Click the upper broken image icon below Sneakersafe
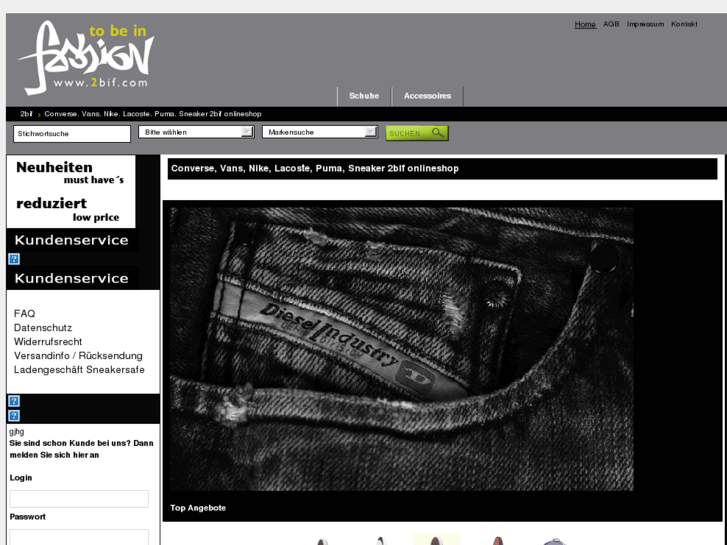727x545 pixels. click(14, 401)
